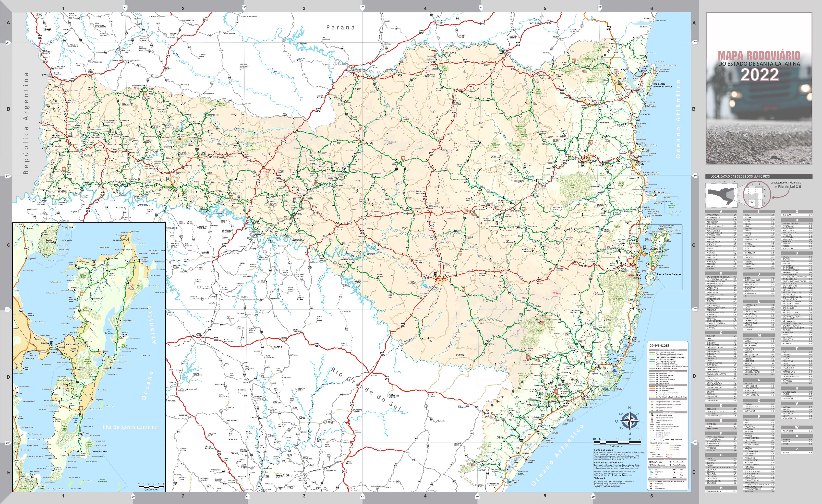Click the gecar@sie.sc.gov.br email address
Viewport: 822px width, 504px height.
[625, 475]
